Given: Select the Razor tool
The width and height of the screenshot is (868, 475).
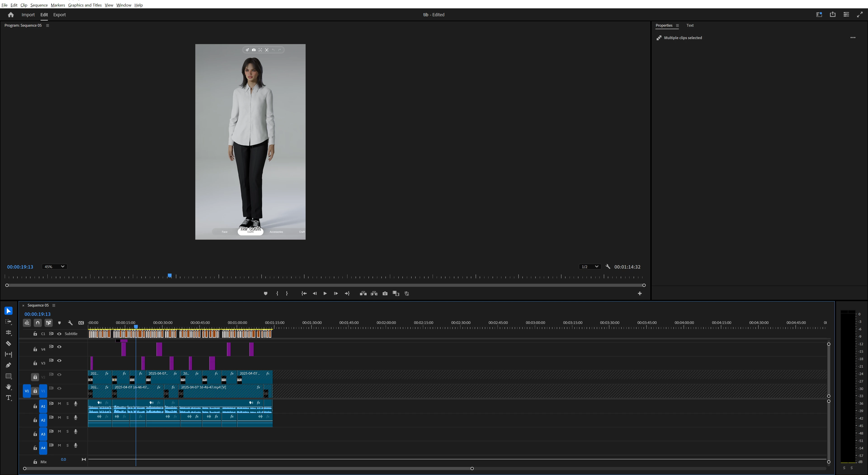Looking at the screenshot, I should (8, 343).
